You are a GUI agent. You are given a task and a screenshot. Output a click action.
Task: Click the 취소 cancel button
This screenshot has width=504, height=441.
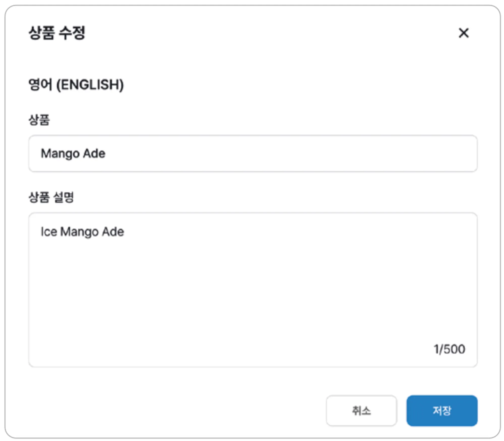[361, 411]
